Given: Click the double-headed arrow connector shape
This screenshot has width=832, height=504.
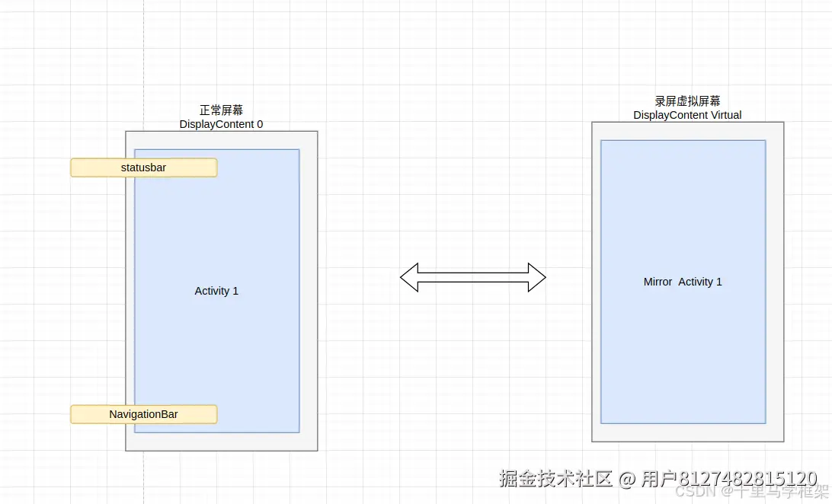Looking at the screenshot, I should coord(472,277).
